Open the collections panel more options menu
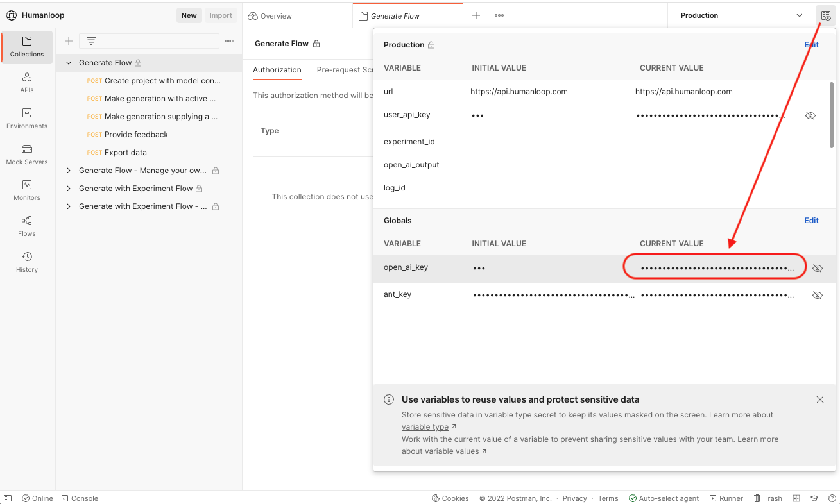 230,41
